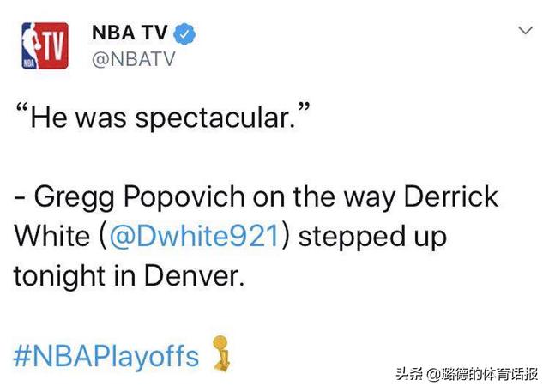
Task: Click the NBA logoman in the avatar
Action: pos(30,45)
